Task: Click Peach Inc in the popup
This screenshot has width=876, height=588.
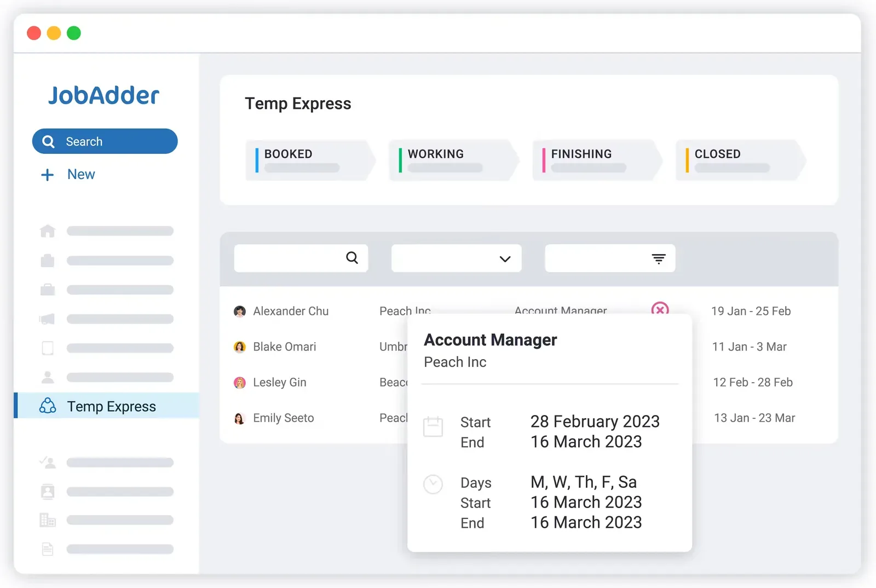Action: click(x=455, y=362)
